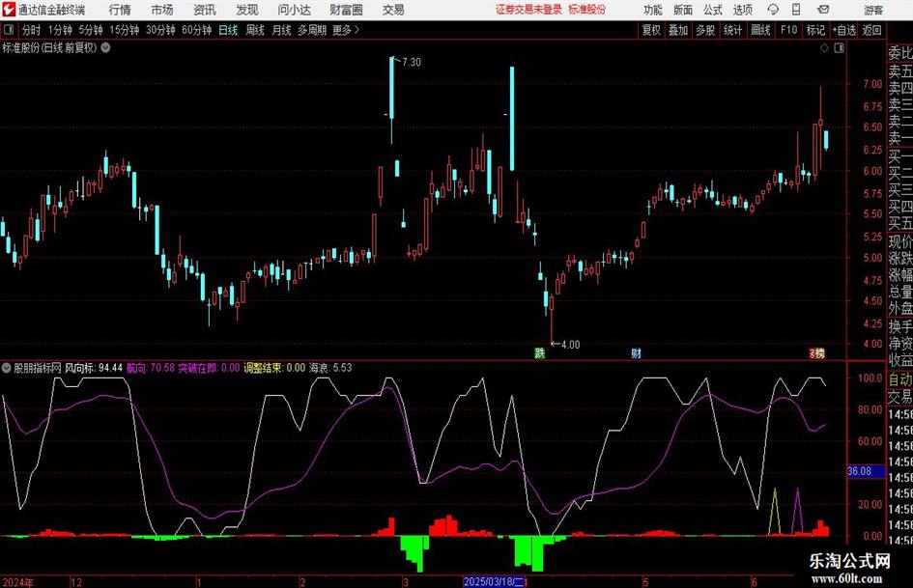This screenshot has height=588, width=913.
Task: Toggle the left panel icon beside 分时
Action: click(9, 30)
